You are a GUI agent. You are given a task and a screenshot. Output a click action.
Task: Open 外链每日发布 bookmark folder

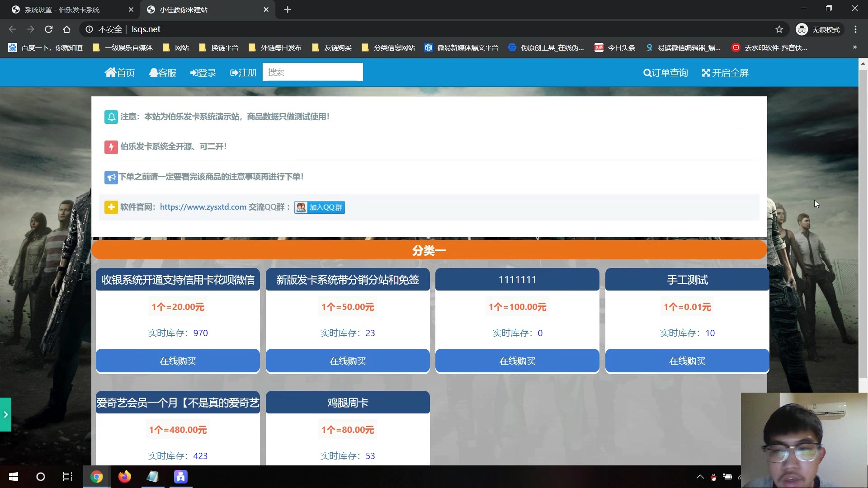click(275, 47)
